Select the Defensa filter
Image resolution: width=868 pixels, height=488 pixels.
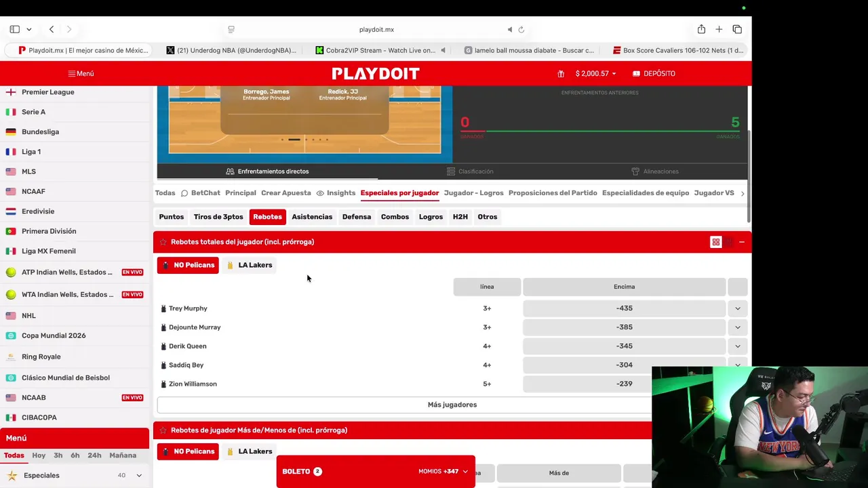tap(357, 217)
